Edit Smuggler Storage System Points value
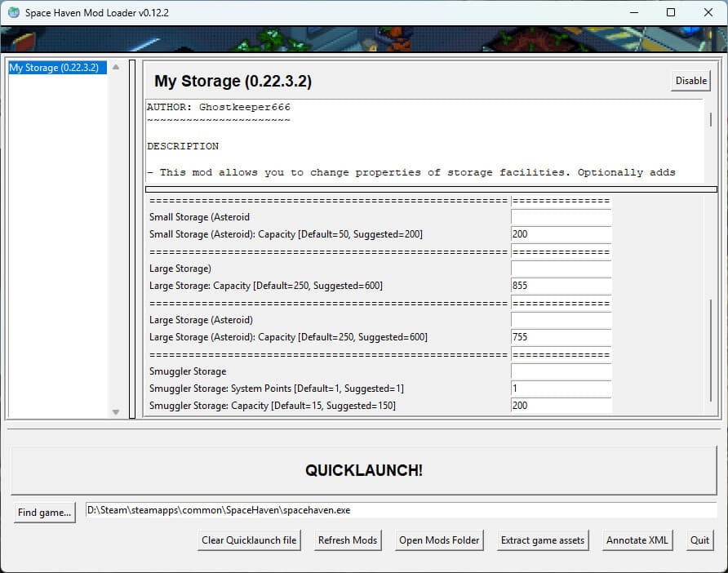 point(561,389)
